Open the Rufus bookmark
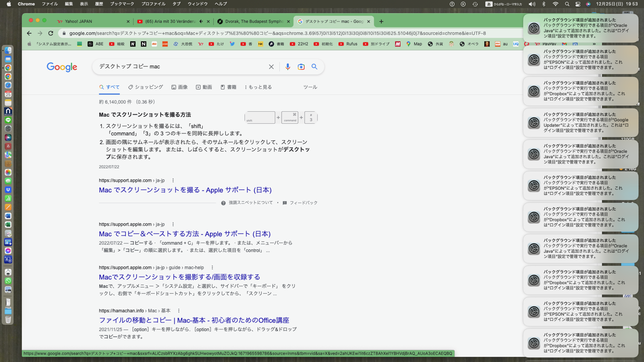644x362 pixels. 347,44
